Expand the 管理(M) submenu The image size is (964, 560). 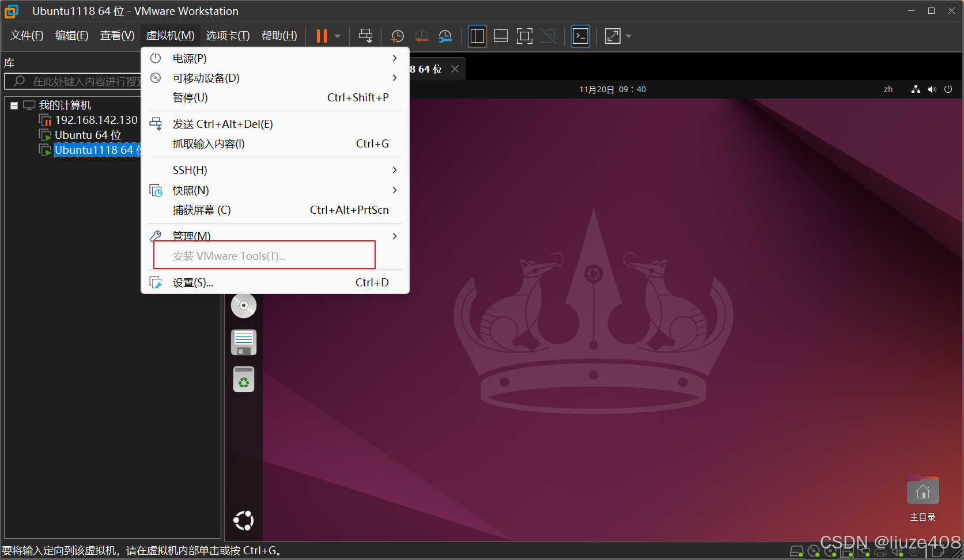275,236
